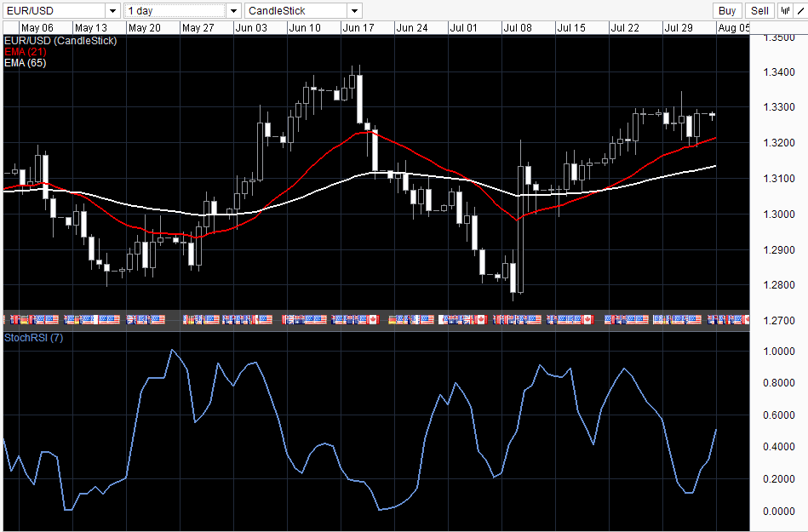Screen dimensions: 808x532
Task: Click the Jun 10 date label
Action: click(305, 28)
